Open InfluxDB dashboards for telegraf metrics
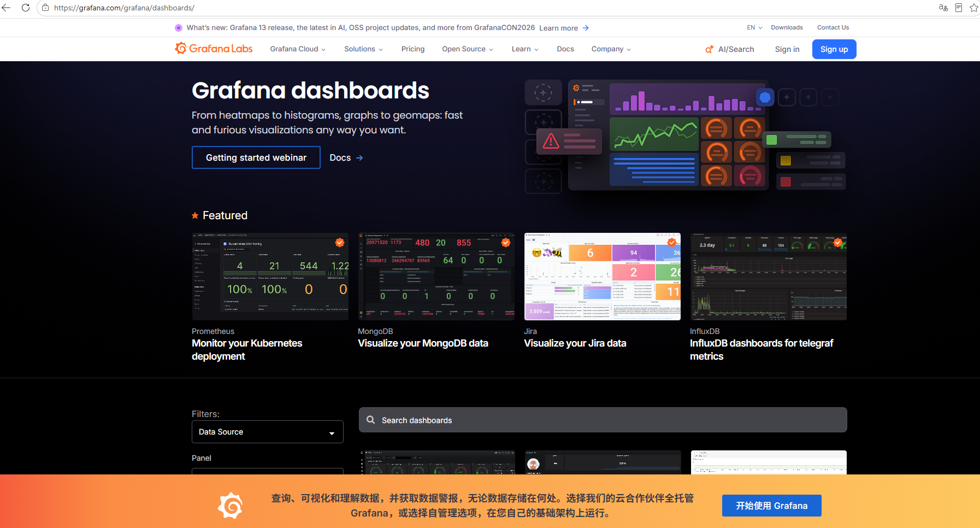 point(761,350)
